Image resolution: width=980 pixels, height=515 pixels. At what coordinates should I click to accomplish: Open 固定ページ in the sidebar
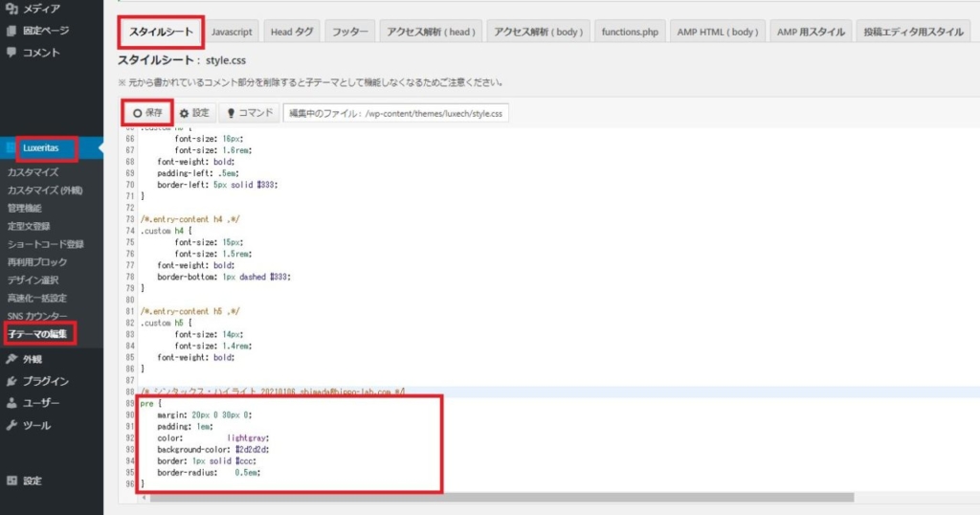point(46,31)
